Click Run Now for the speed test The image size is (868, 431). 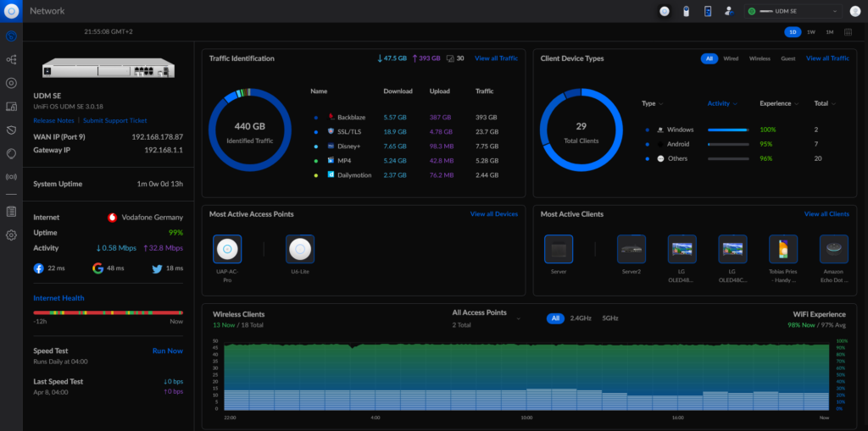[168, 351]
